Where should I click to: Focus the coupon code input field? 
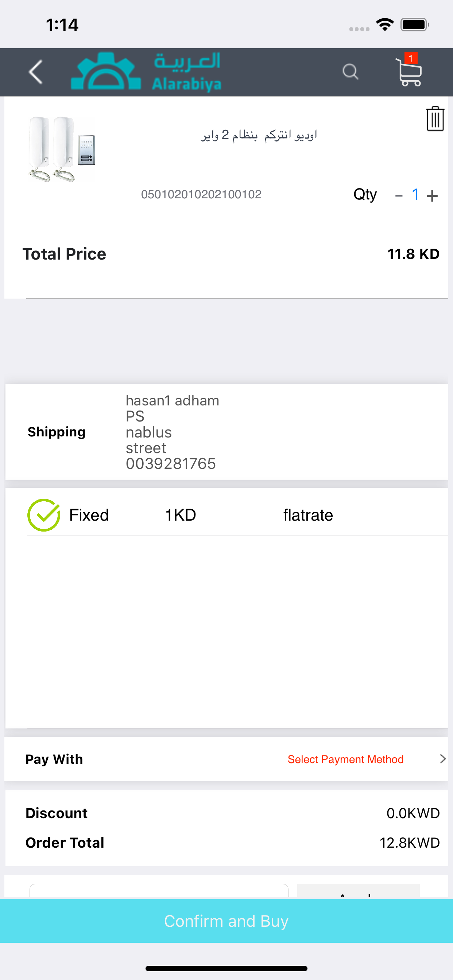[159, 891]
